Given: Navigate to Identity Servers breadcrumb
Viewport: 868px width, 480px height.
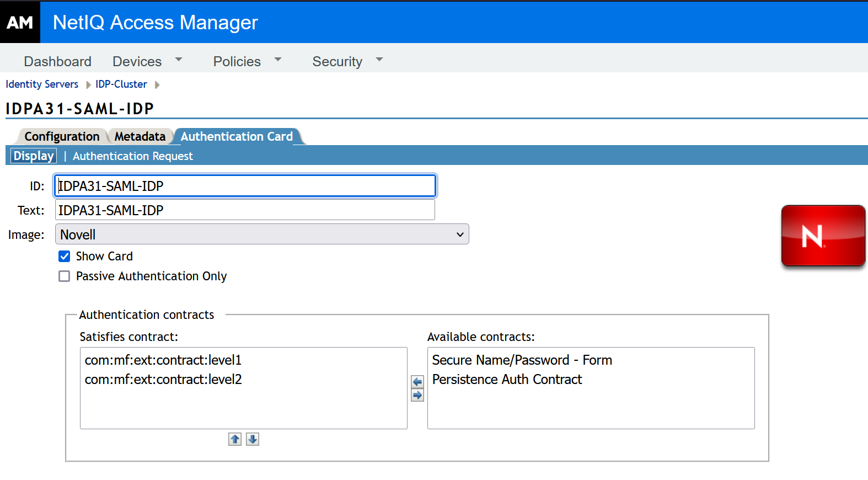Looking at the screenshot, I should click(x=42, y=84).
